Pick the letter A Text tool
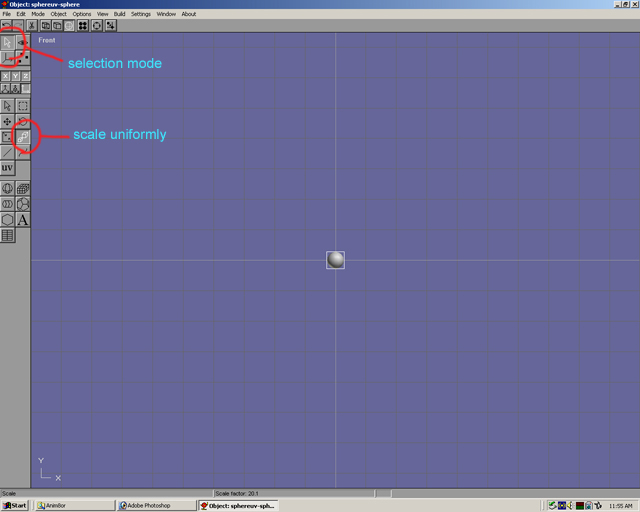The image size is (640, 512). point(22,220)
